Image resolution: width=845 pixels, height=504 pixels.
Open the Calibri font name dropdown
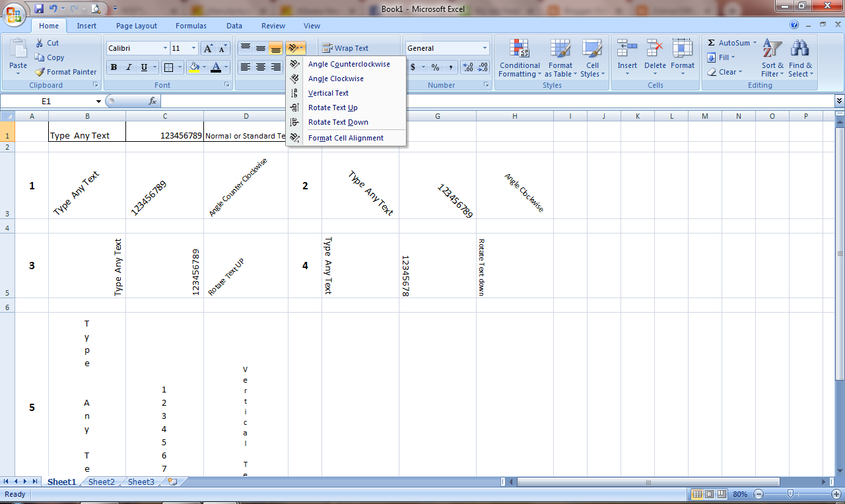164,48
